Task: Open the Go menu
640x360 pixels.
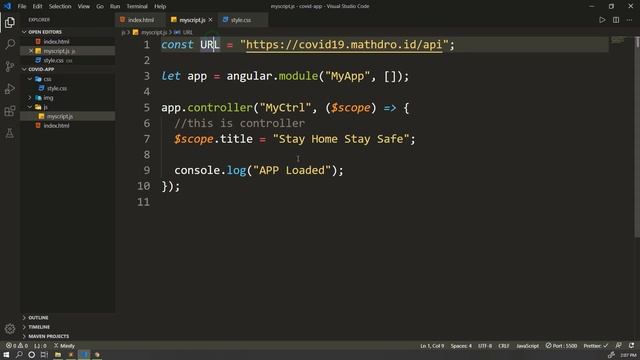Action: point(100,6)
